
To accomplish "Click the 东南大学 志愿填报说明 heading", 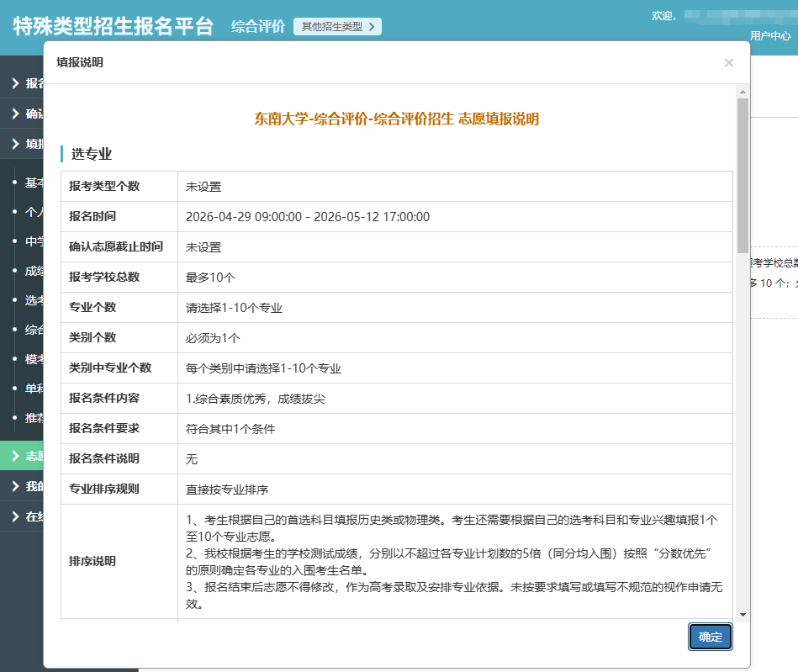I will point(396,119).
